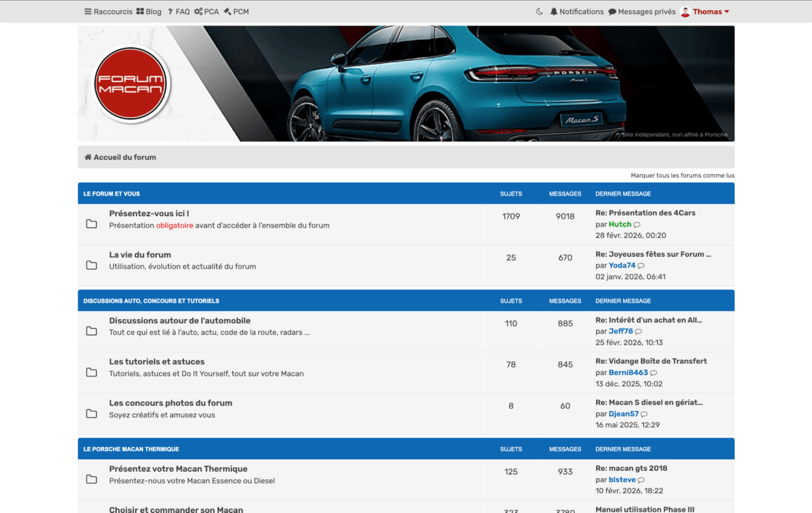Click view-latest-post icon next to Hutch

637,224
